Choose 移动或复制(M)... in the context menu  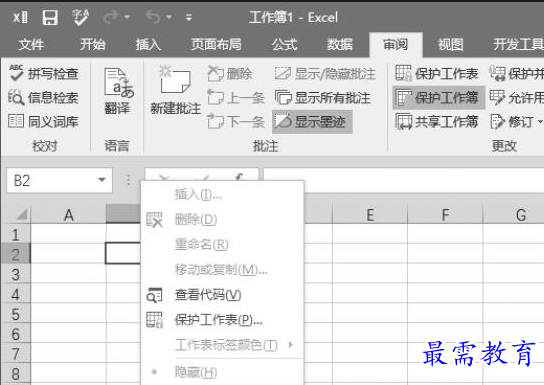click(x=222, y=270)
